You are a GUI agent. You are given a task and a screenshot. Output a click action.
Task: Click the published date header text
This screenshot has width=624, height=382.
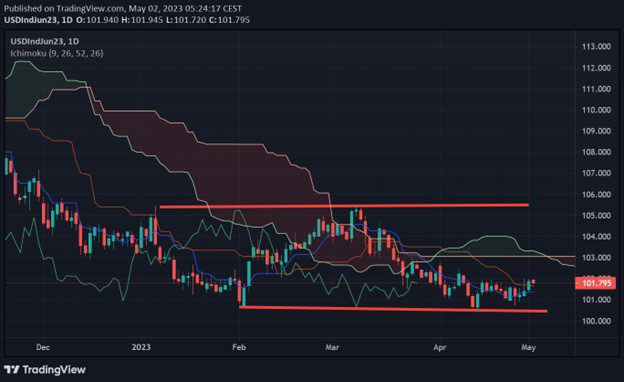(x=123, y=8)
